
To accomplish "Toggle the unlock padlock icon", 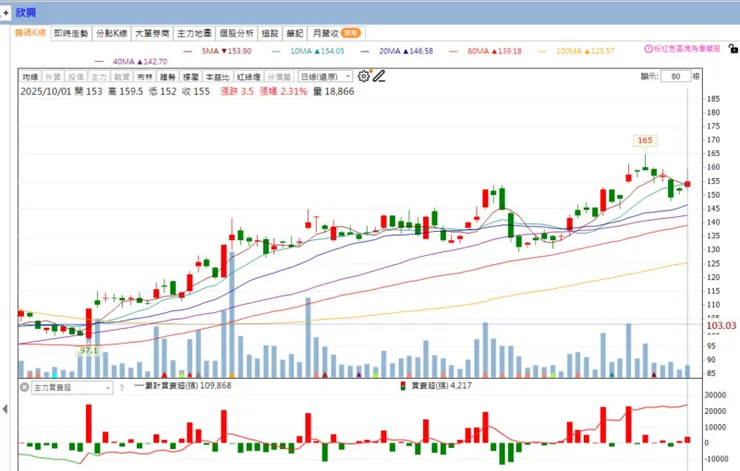I will click(733, 49).
